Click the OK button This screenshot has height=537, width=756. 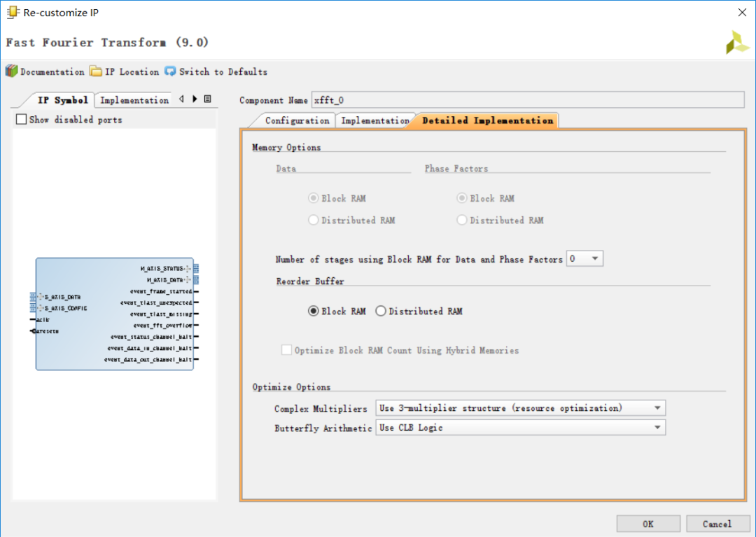pos(647,524)
